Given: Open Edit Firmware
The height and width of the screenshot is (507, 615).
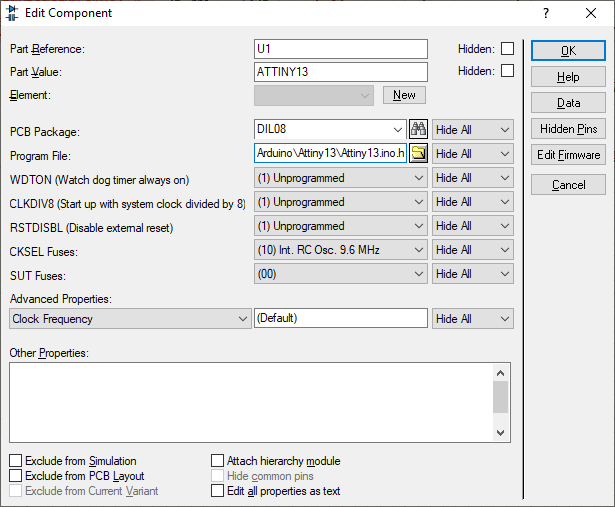Looking at the screenshot, I should 568,155.
